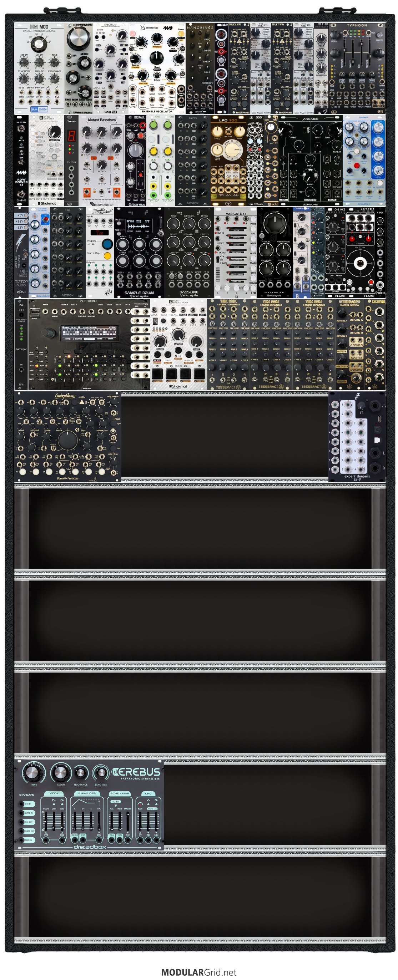This screenshot has height=980, width=398.
Task: Click the Erebus CV IN jack
Action: [21, 804]
